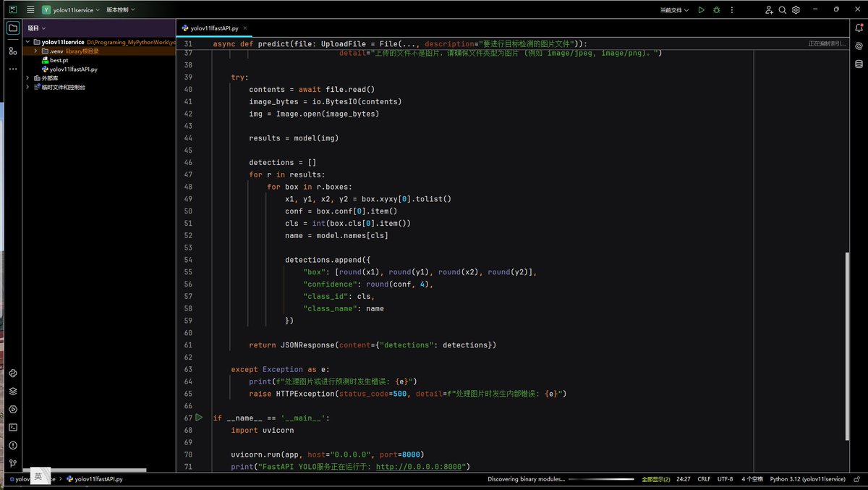Open the 全部显示(2) background tasks link
868x490 pixels.
(x=656, y=479)
